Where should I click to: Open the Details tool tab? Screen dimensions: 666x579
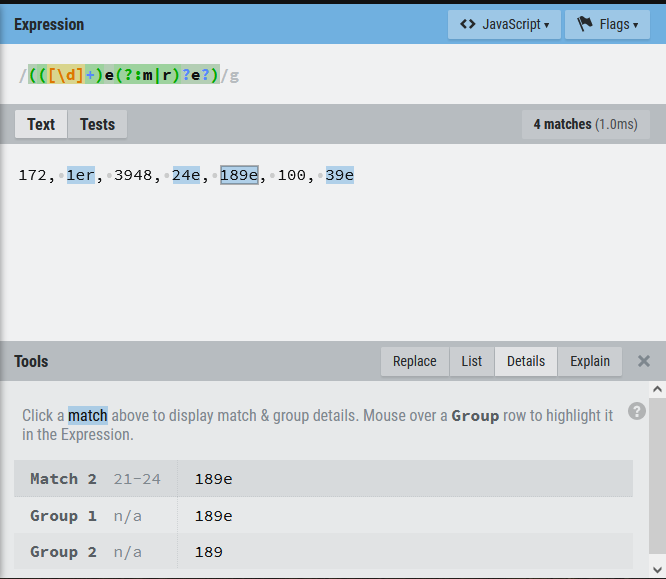[x=526, y=361]
